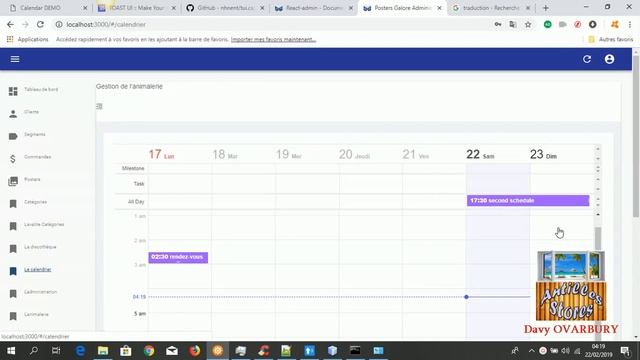Open the Segments menu link
This screenshot has height=360, width=640.
pos(35,134)
